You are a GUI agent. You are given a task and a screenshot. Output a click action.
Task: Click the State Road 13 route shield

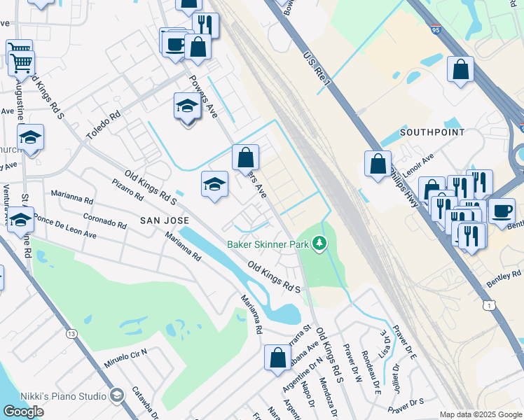coord(71,333)
